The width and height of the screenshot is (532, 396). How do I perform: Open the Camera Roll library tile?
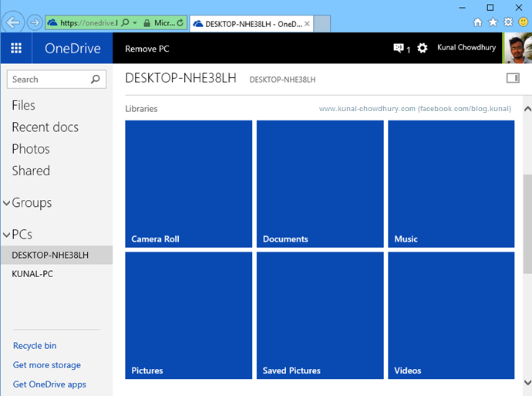(x=189, y=184)
